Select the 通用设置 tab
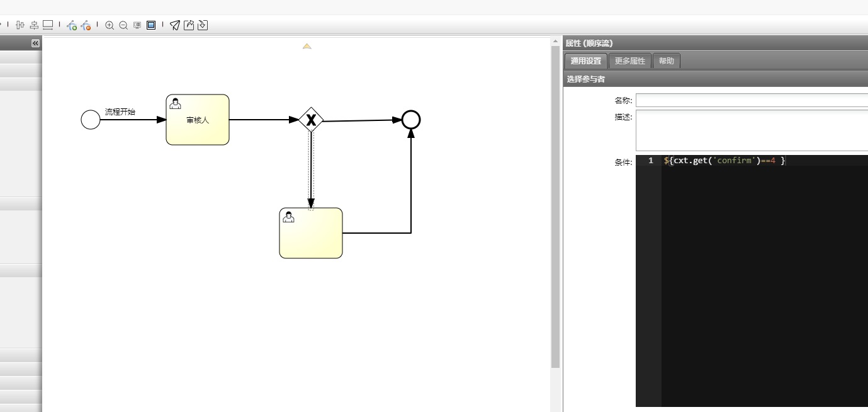The image size is (868, 412). [586, 61]
